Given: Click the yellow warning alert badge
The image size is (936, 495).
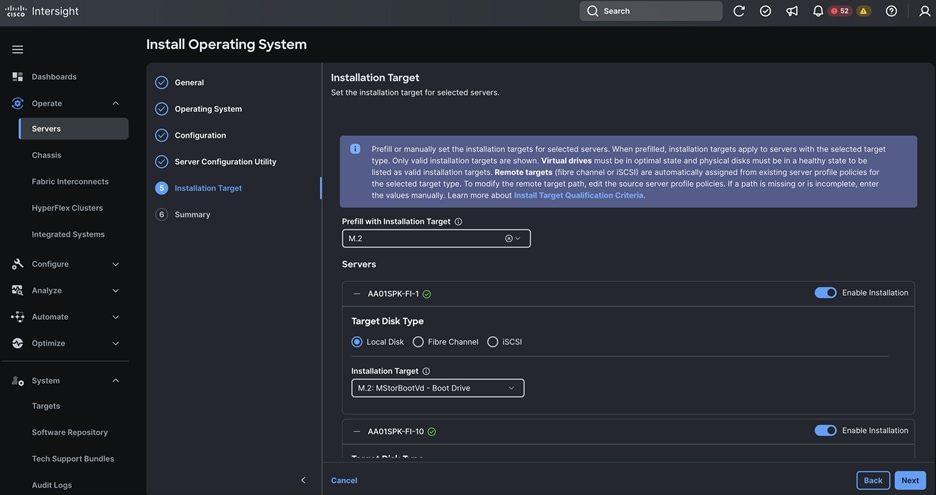Looking at the screenshot, I should click(863, 11).
